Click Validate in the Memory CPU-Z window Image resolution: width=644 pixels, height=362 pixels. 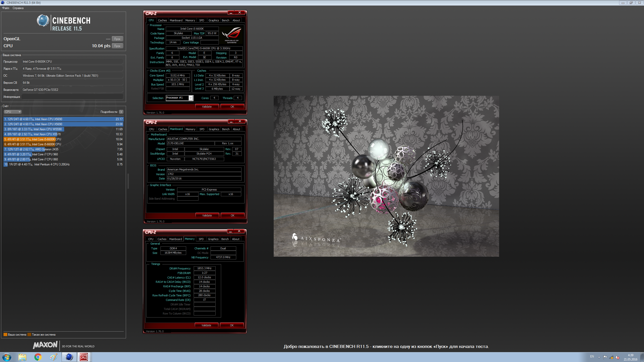(206, 325)
